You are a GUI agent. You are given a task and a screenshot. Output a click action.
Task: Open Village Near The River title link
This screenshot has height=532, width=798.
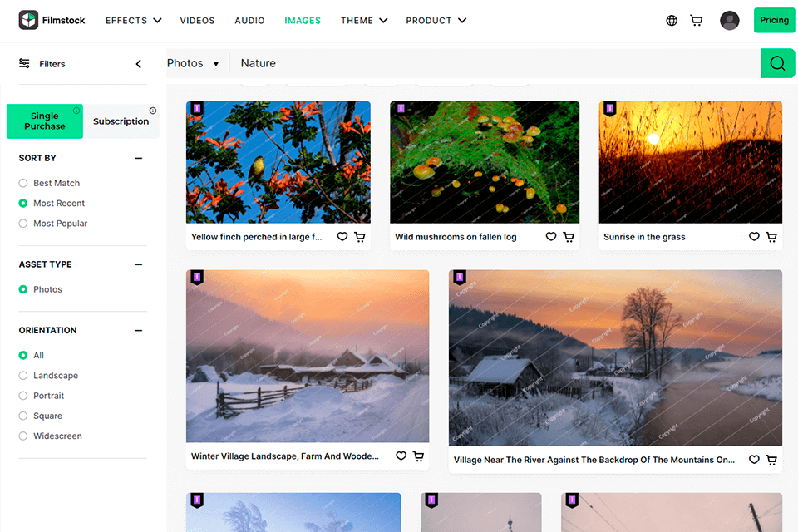pos(594,460)
